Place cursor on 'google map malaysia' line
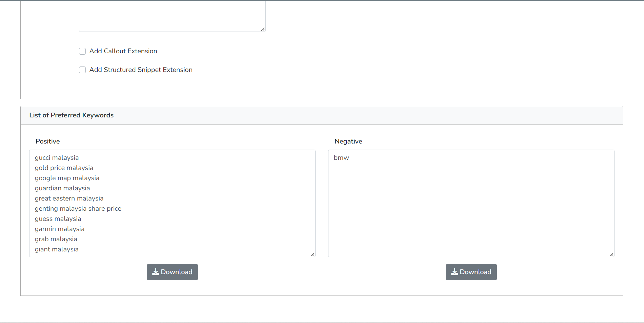This screenshot has width=644, height=323. tap(67, 178)
